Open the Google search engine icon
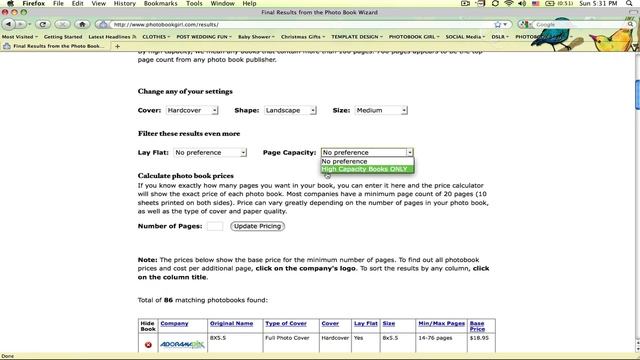 [x=524, y=24]
